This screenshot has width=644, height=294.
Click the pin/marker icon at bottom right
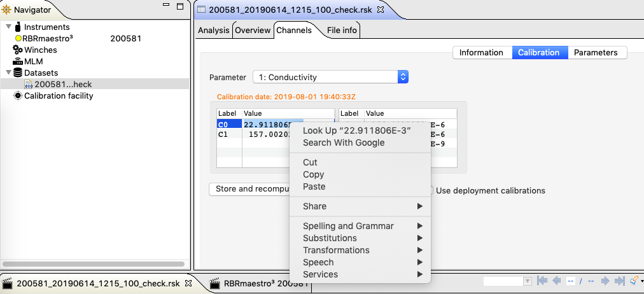[x=634, y=281]
